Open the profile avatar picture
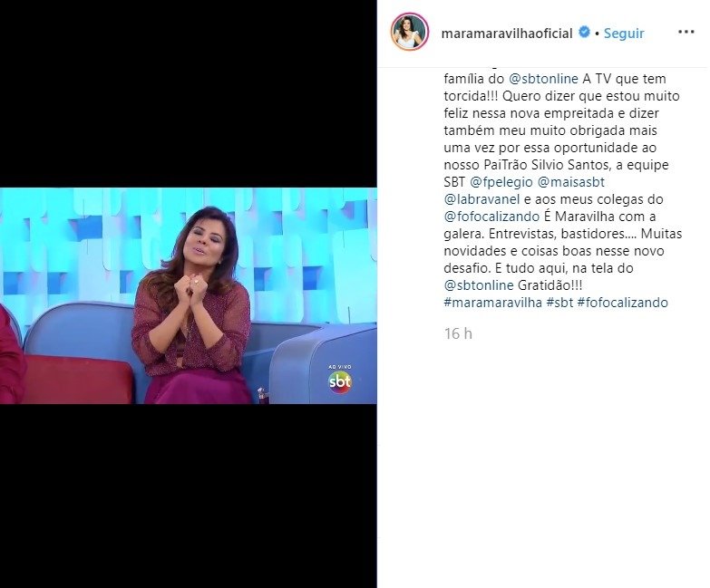This screenshot has width=710, height=588. [x=410, y=32]
